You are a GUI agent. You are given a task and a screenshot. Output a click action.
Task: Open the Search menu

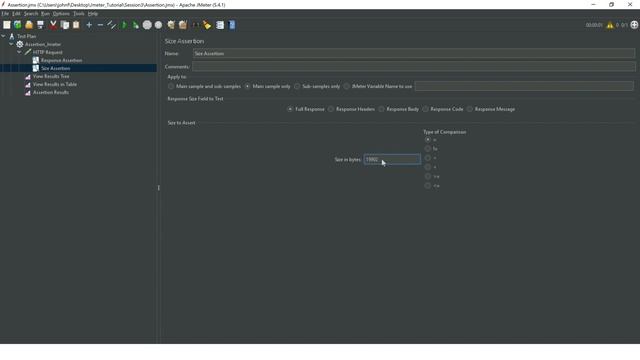(x=31, y=13)
